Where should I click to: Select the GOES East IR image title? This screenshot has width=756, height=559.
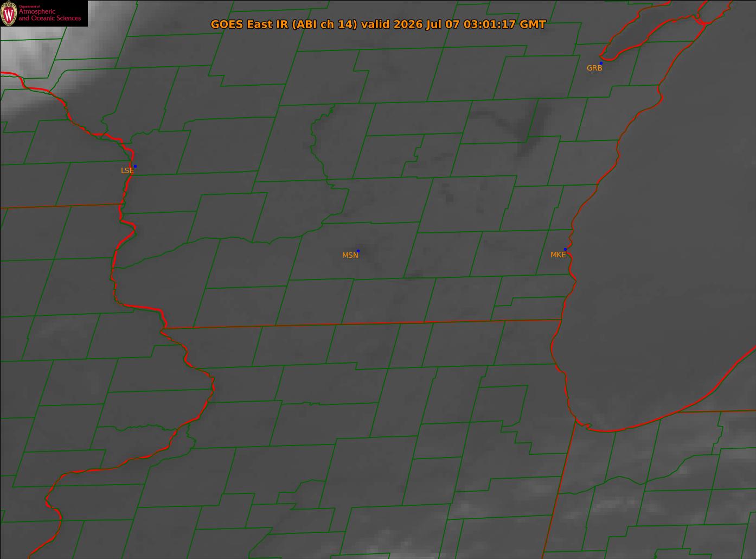(x=378, y=24)
